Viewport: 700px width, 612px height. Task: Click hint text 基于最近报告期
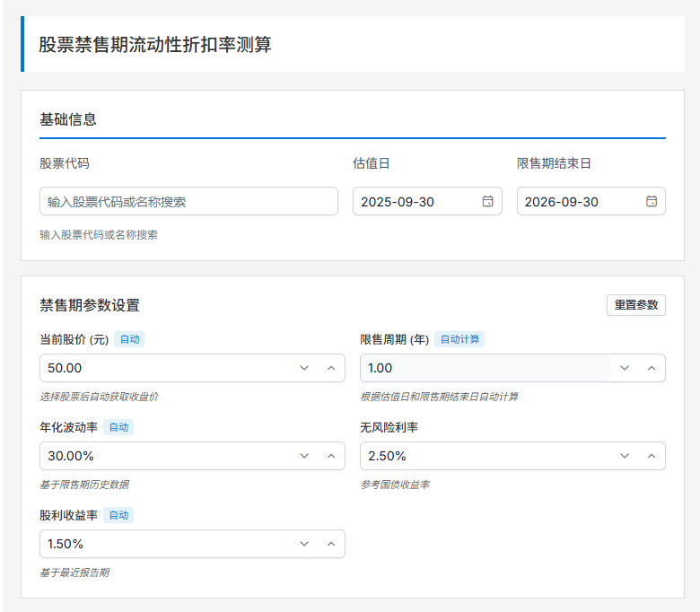[74, 573]
